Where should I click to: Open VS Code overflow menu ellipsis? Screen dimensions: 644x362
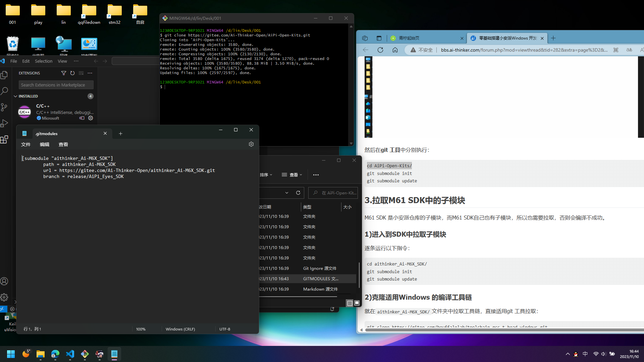click(x=76, y=61)
